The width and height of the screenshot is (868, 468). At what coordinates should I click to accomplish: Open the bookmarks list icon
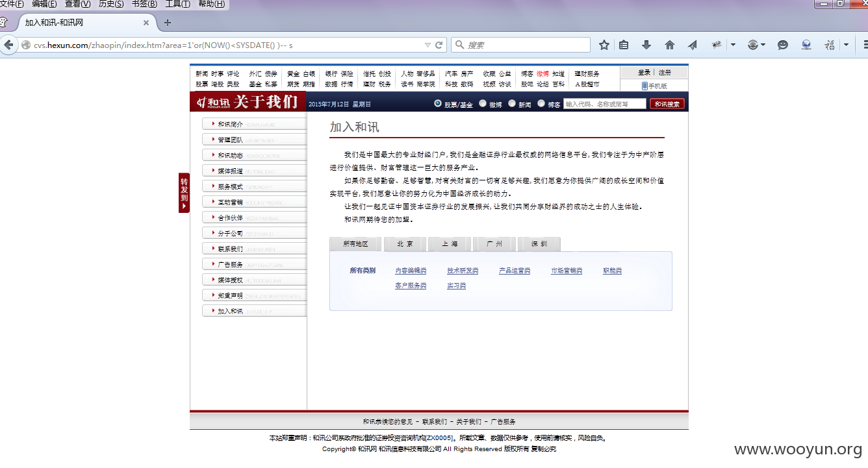(x=624, y=45)
